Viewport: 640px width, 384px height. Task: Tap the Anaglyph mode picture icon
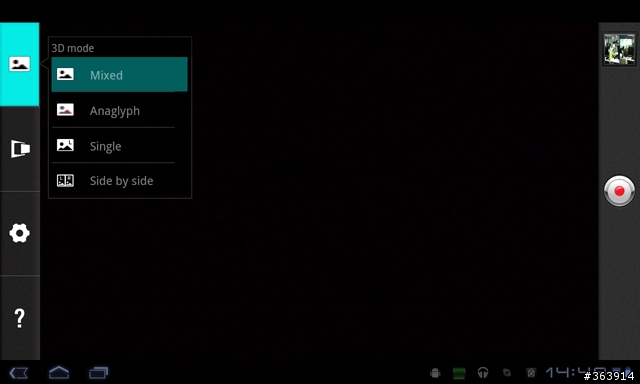pyautogui.click(x=65, y=109)
